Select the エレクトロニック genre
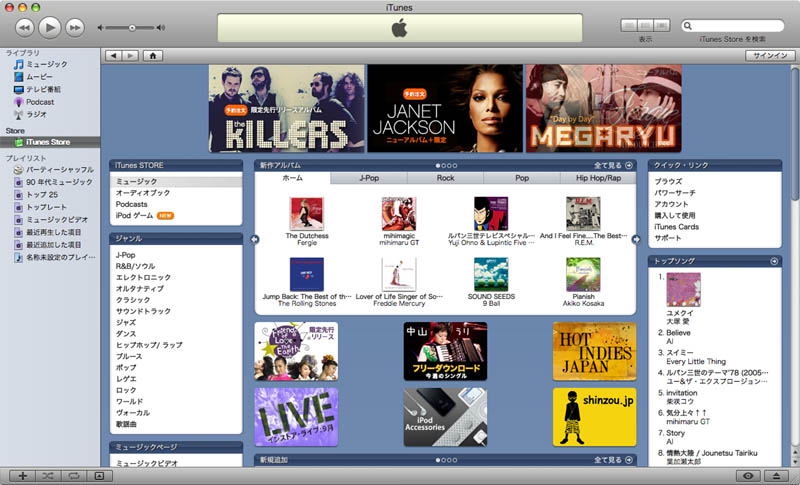This screenshot has height=485, width=800. [143, 277]
